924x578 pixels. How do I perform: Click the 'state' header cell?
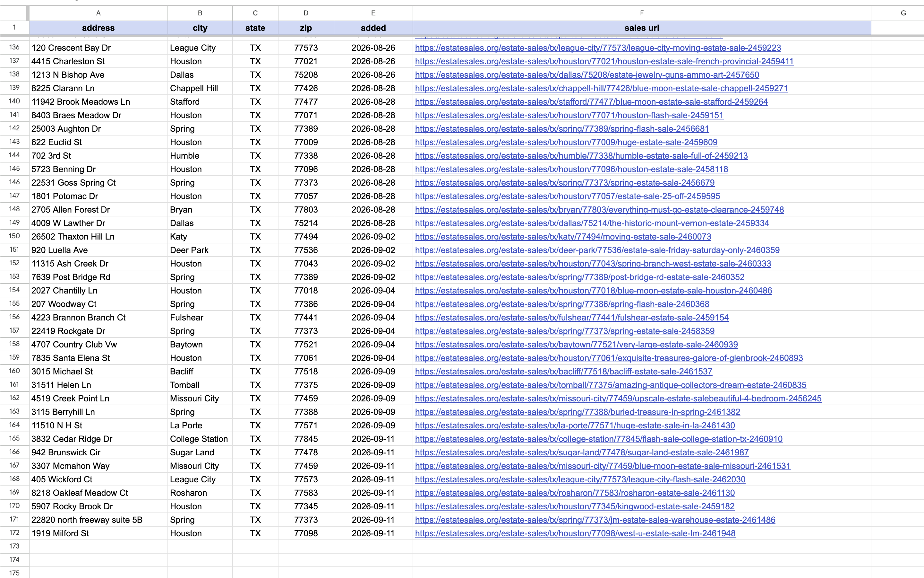click(x=255, y=28)
